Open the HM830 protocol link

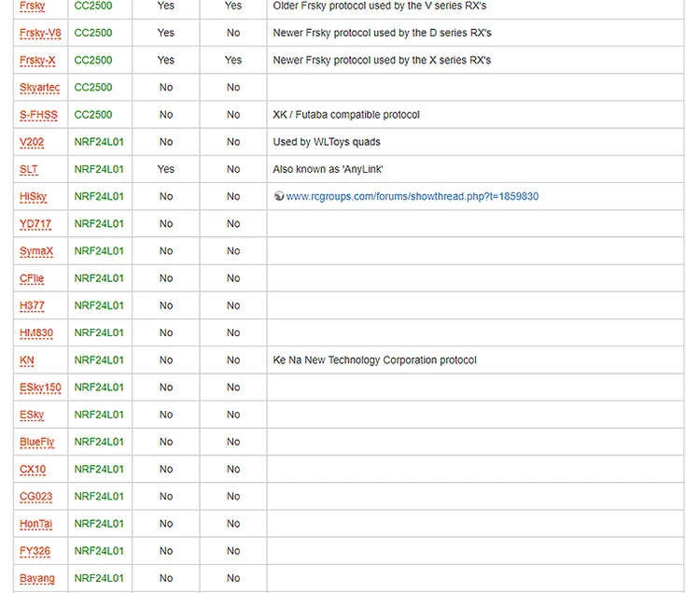click(x=35, y=333)
